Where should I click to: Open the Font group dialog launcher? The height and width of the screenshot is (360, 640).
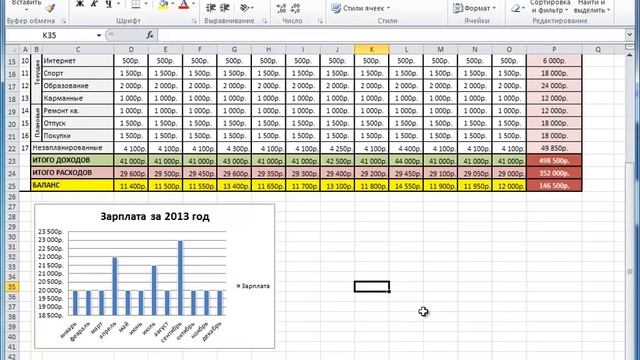pyautogui.click(x=194, y=21)
